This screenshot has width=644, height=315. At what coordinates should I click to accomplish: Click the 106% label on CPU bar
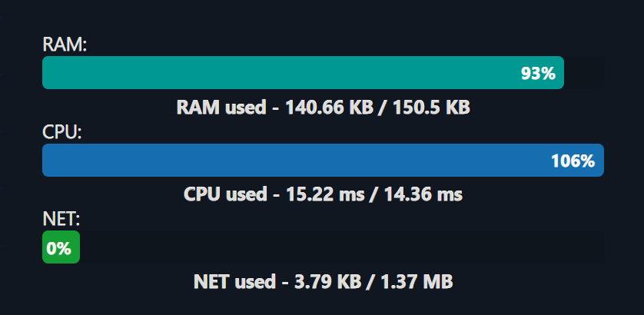573,161
